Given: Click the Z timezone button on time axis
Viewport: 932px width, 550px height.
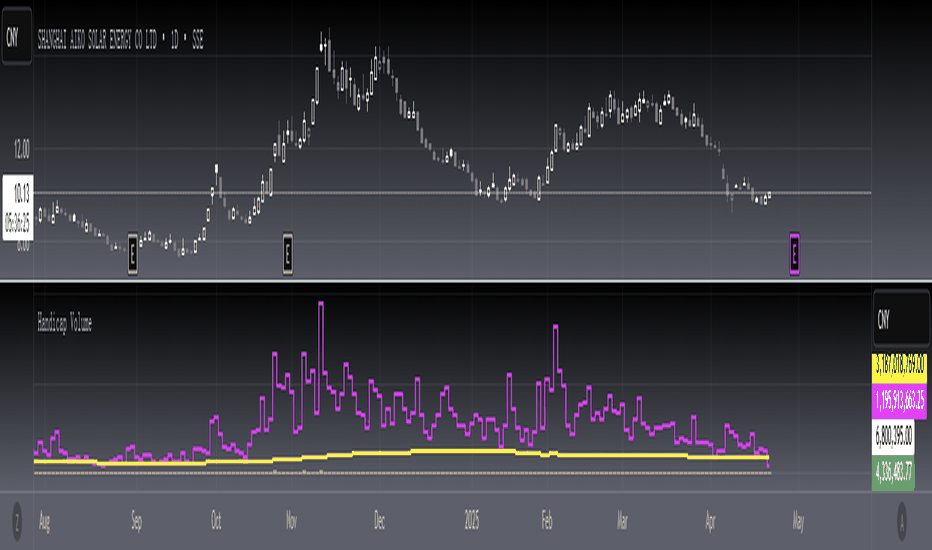Looking at the screenshot, I should 17,521.
